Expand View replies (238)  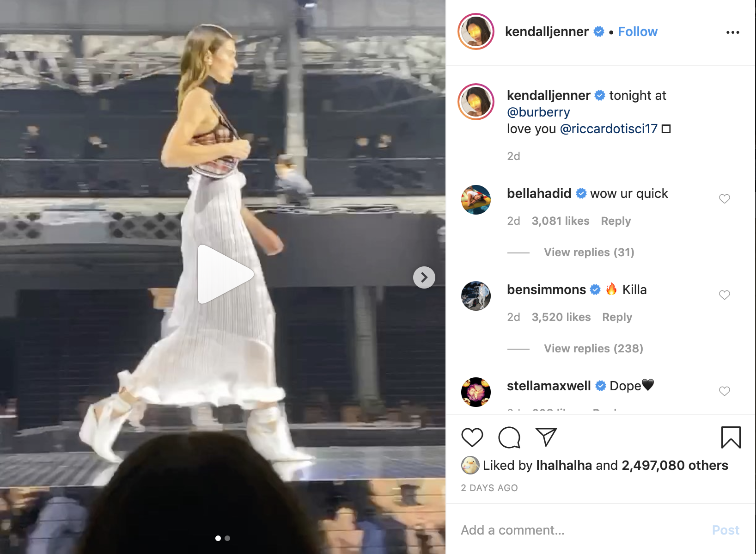(593, 349)
